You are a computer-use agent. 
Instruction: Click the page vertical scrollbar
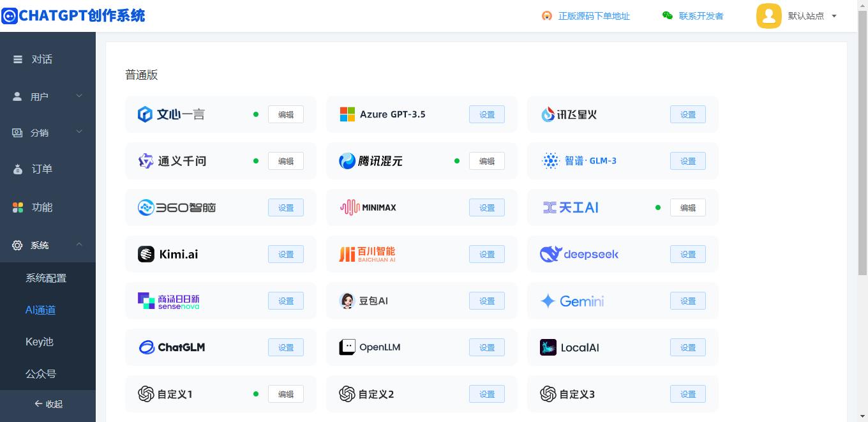(862, 144)
